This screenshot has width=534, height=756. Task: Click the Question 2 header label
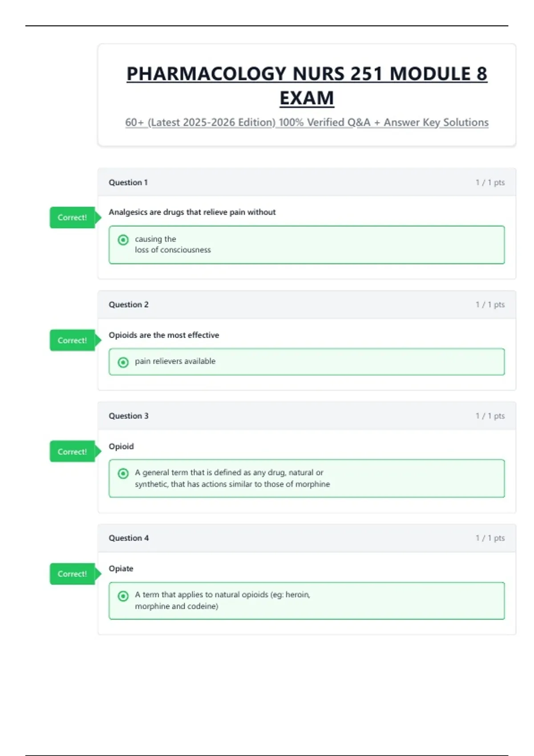click(129, 305)
